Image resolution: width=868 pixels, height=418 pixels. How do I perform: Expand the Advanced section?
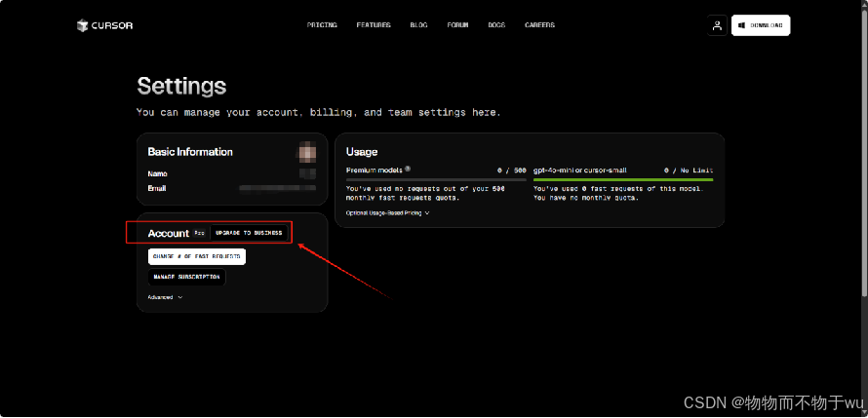[165, 297]
